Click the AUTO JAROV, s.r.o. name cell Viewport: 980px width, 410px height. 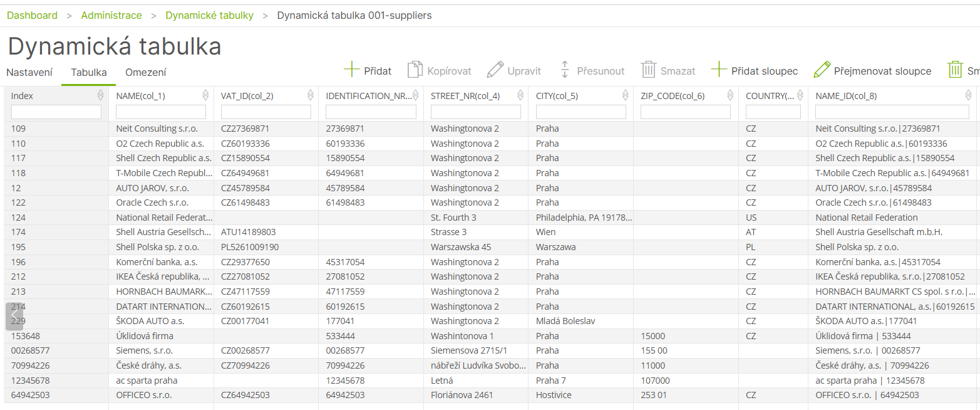tap(162, 188)
